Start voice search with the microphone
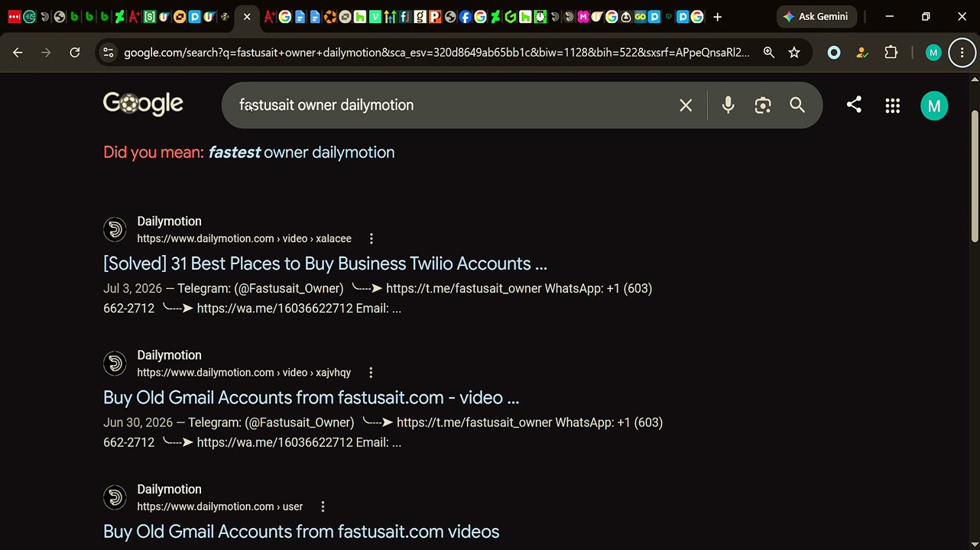This screenshot has height=550, width=980. pyautogui.click(x=728, y=105)
